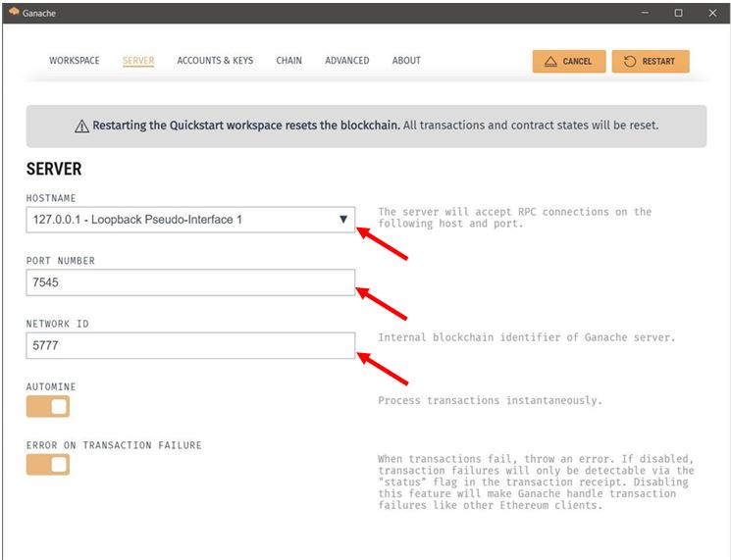The height and width of the screenshot is (560, 731).
Task: Toggle the Automine switch
Action: (x=48, y=405)
